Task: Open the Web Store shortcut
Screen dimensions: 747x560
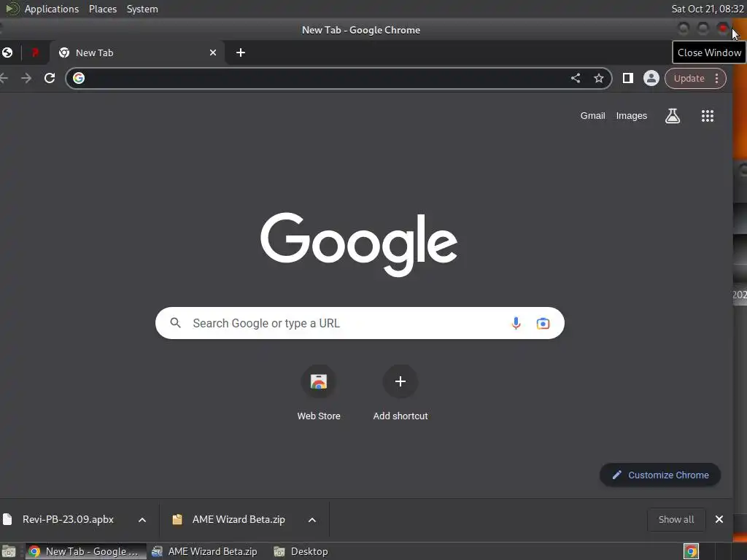Action: pos(319,393)
